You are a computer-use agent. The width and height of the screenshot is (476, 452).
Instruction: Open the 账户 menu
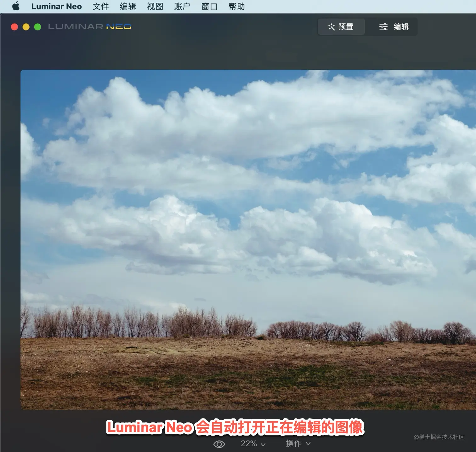tap(182, 6)
